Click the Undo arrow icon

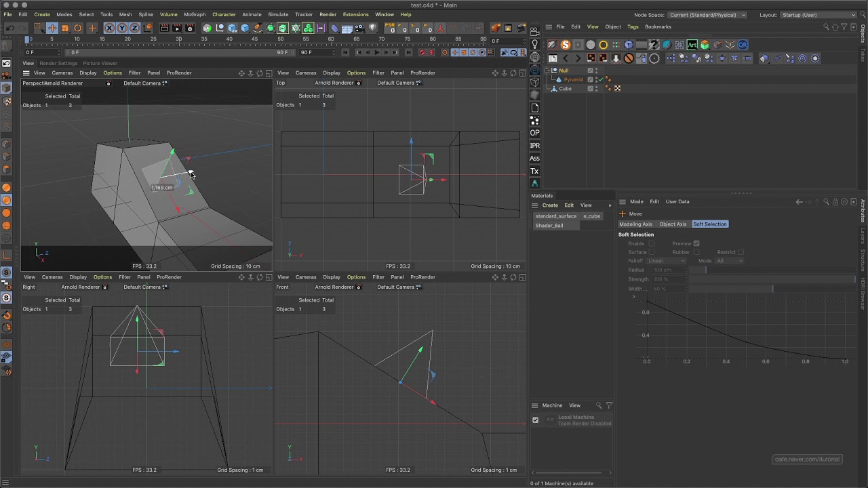[10, 28]
